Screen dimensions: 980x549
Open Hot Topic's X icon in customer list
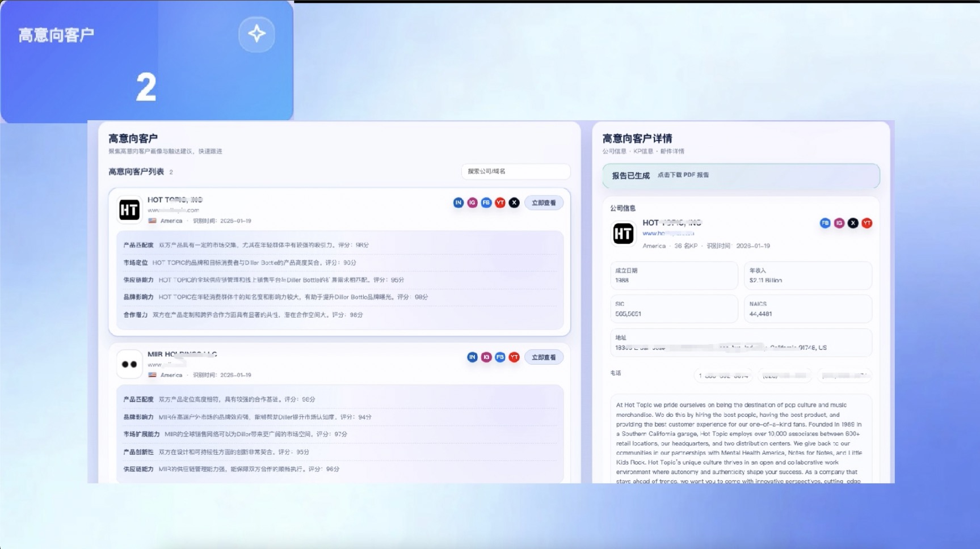pos(514,203)
